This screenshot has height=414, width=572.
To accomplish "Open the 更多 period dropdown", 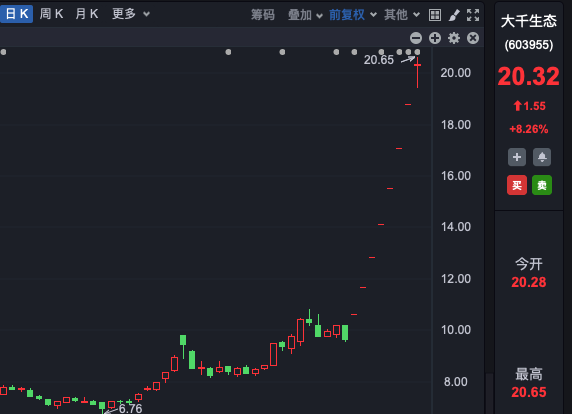I will click(x=131, y=14).
